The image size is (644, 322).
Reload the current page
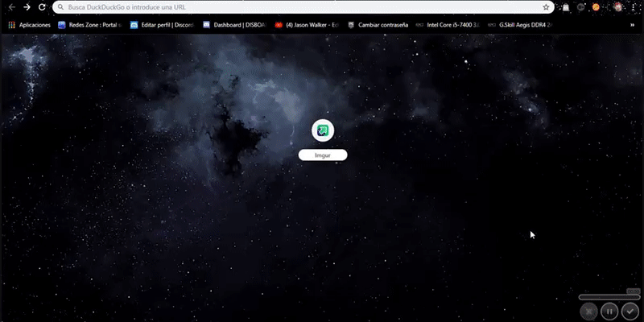pyautogui.click(x=42, y=6)
